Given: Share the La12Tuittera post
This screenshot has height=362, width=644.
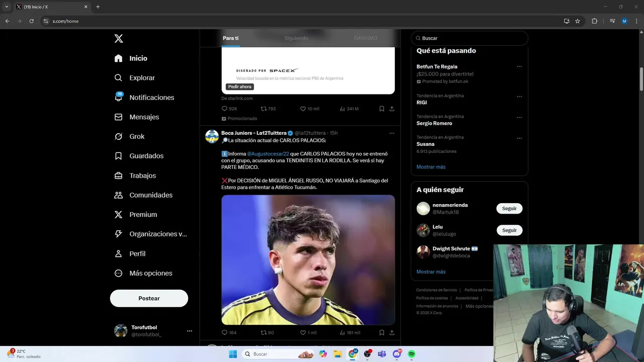Looking at the screenshot, I should [x=391, y=332].
